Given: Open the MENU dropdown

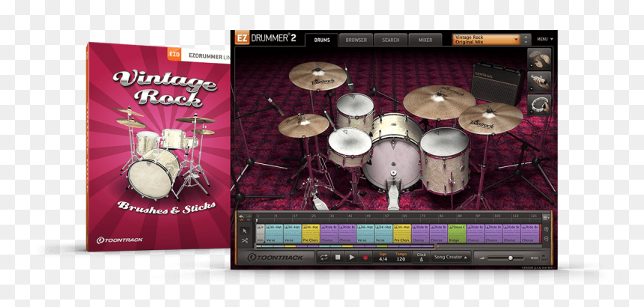Looking at the screenshot, I should [x=545, y=40].
